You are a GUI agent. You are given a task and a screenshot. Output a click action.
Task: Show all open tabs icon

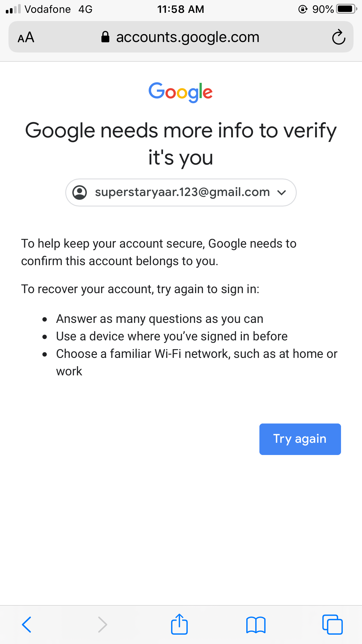(332, 624)
